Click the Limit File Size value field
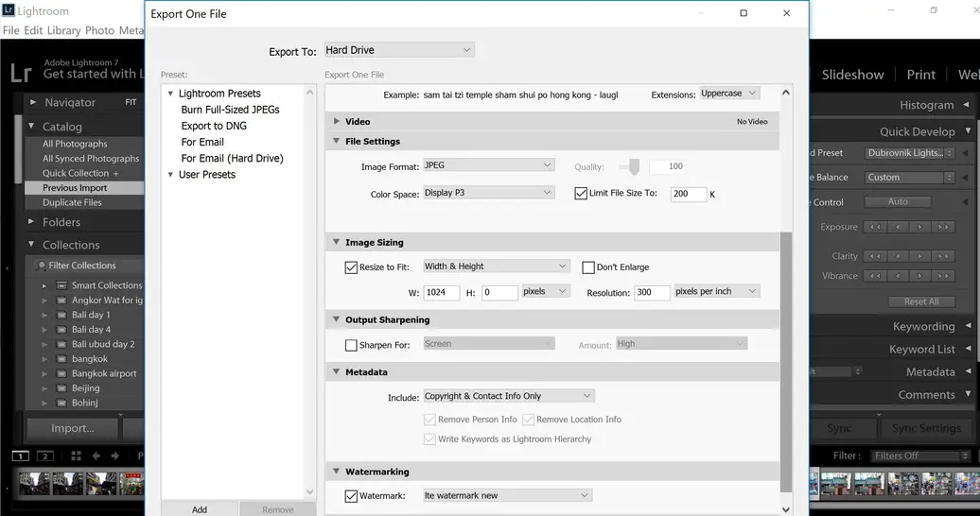980x516 pixels. [689, 194]
